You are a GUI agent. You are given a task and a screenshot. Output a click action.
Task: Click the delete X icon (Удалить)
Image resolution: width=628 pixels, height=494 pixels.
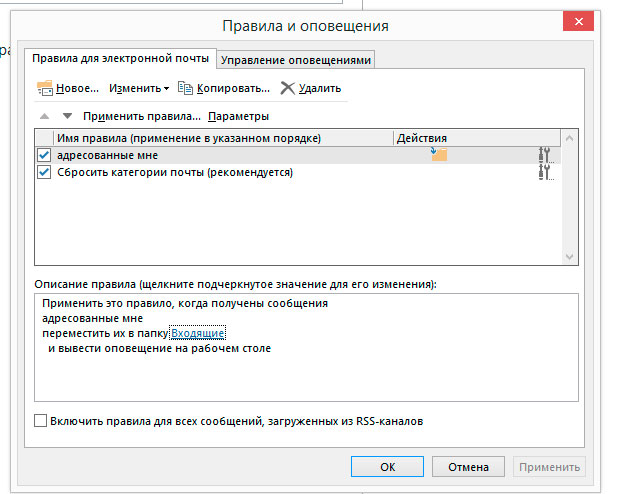(288, 88)
